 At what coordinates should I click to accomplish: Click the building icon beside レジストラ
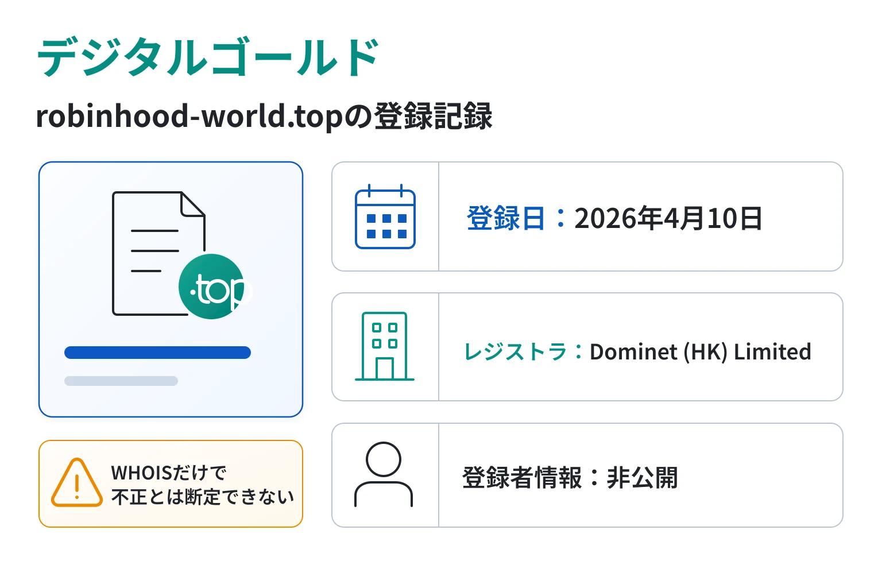click(x=385, y=346)
